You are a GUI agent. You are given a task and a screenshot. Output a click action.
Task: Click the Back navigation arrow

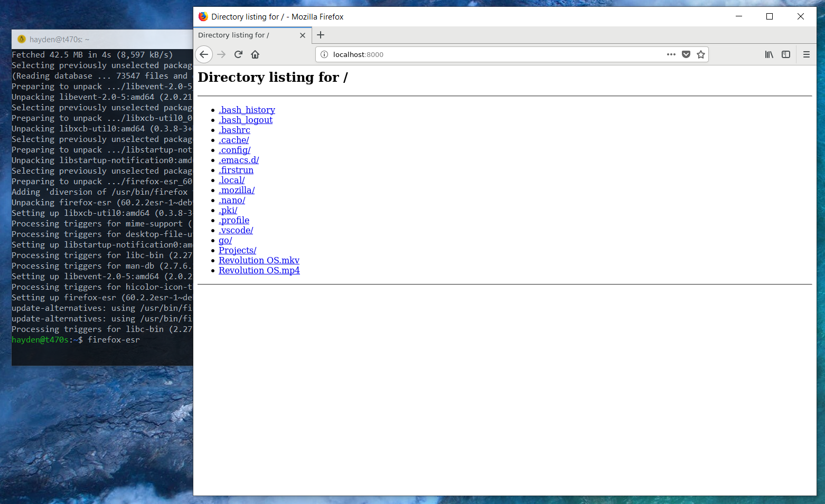[x=204, y=54]
